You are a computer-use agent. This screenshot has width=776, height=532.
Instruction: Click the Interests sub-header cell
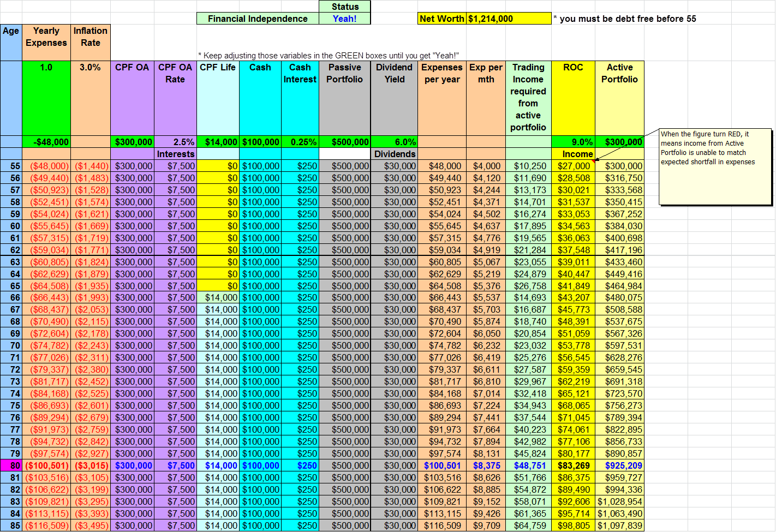[175, 154]
